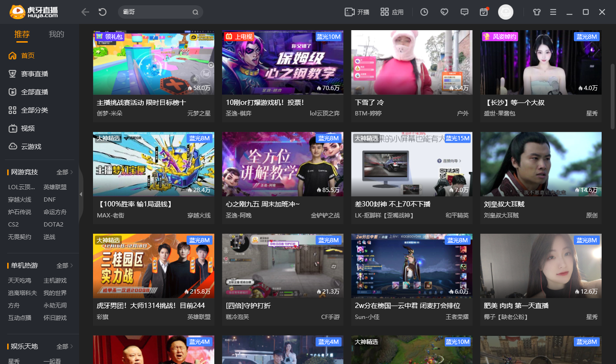Viewport: 616px width, 364px height.
Task: Click the Huya logo in the title bar
Action: tap(34, 12)
